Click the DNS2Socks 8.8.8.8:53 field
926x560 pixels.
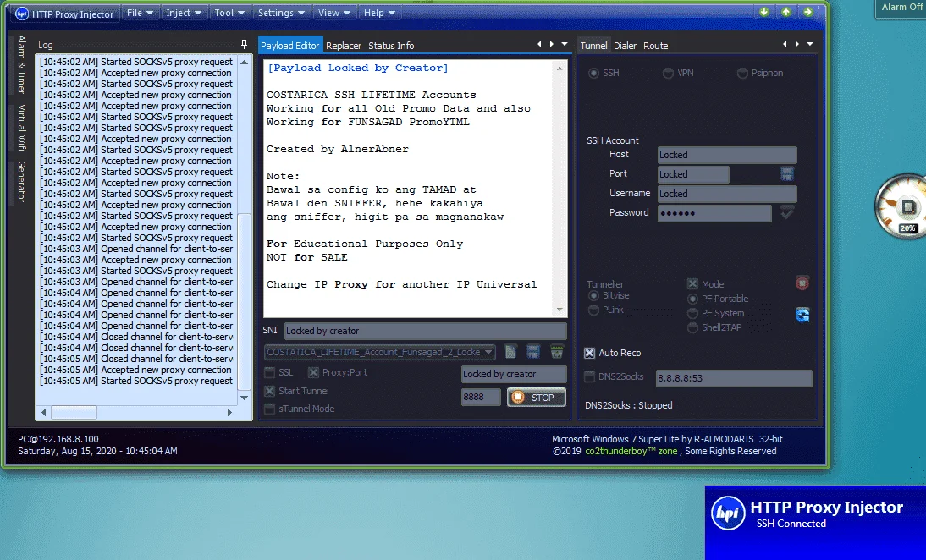click(x=734, y=378)
